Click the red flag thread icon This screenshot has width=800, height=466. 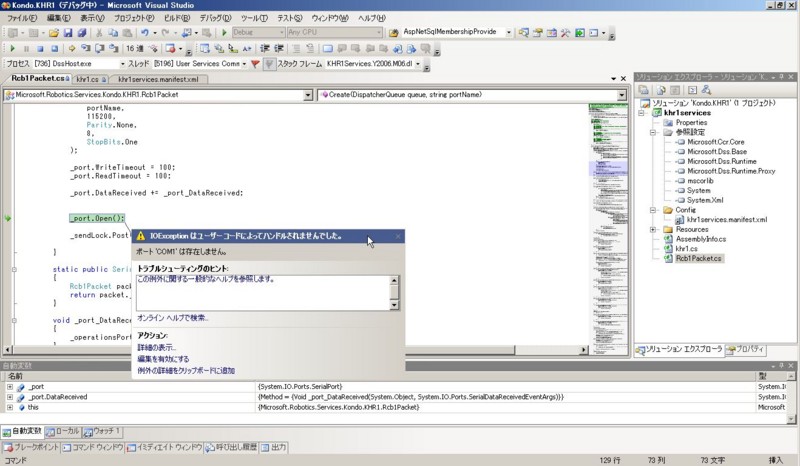coord(255,64)
